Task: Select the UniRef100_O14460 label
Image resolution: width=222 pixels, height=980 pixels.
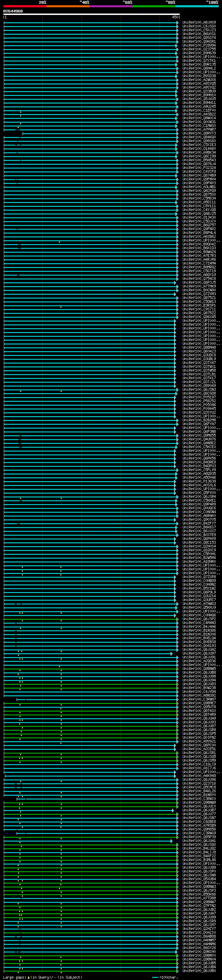Action: pos(199,149)
